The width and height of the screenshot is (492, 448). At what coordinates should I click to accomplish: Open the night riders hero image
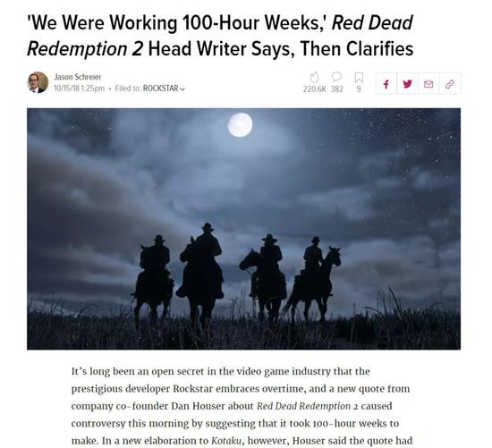click(x=244, y=229)
